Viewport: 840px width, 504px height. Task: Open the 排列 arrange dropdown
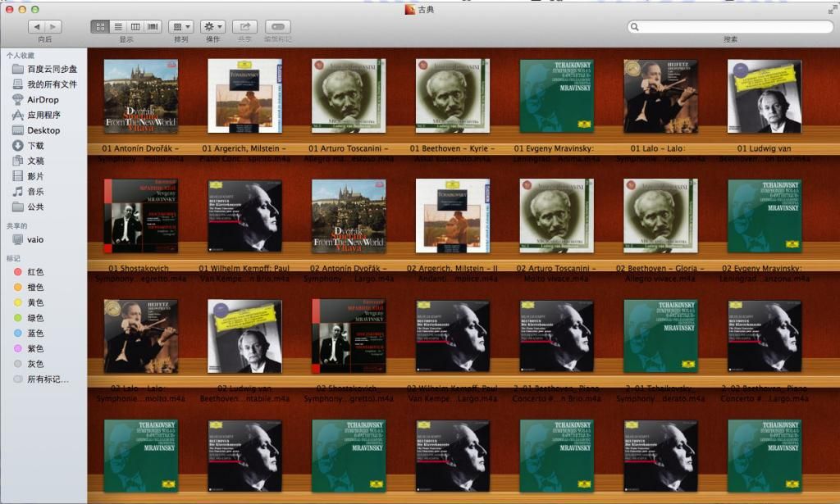click(x=180, y=27)
